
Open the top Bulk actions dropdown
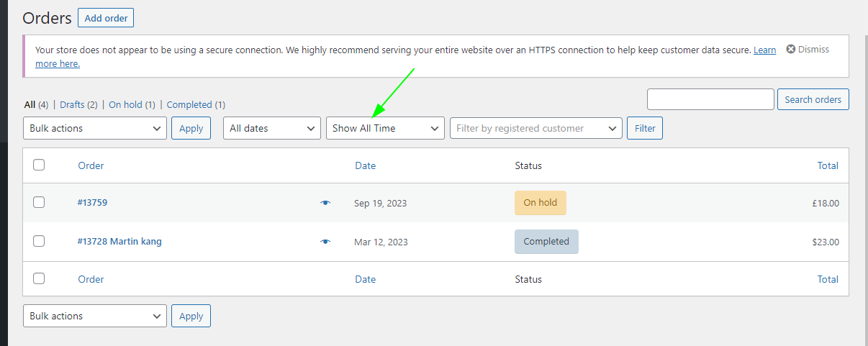(x=95, y=128)
